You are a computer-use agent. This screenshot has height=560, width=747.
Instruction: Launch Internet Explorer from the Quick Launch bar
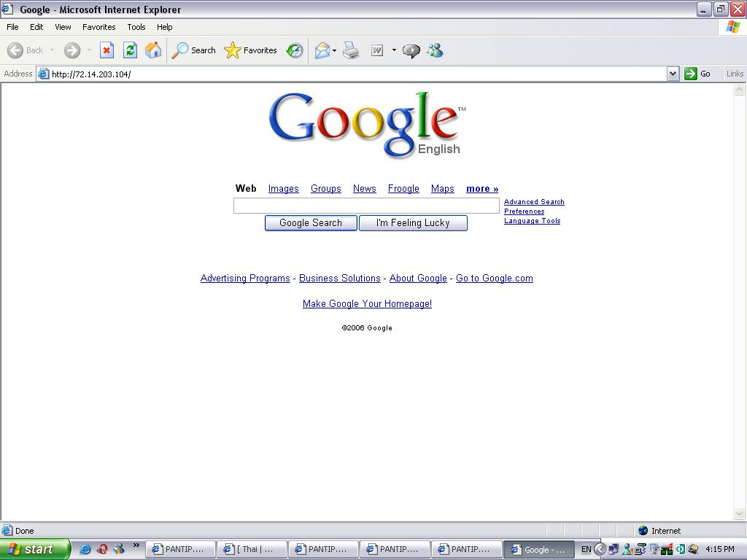tap(85, 549)
